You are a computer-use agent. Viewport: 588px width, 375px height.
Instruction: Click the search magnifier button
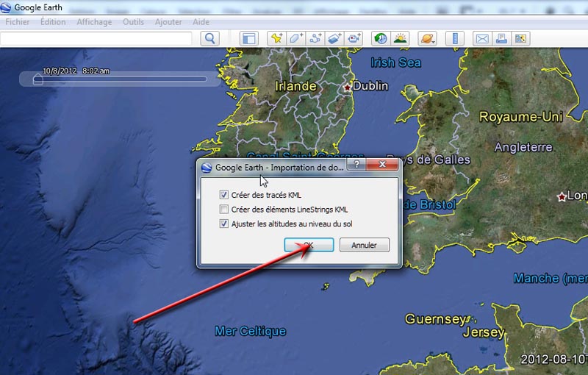click(210, 39)
